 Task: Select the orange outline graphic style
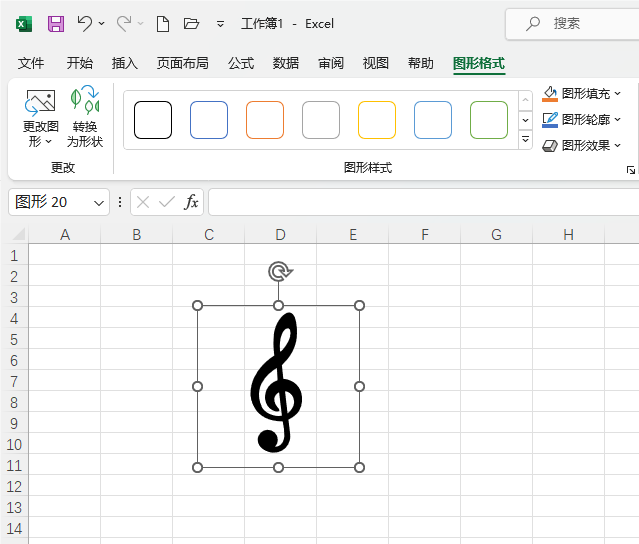tap(265, 120)
